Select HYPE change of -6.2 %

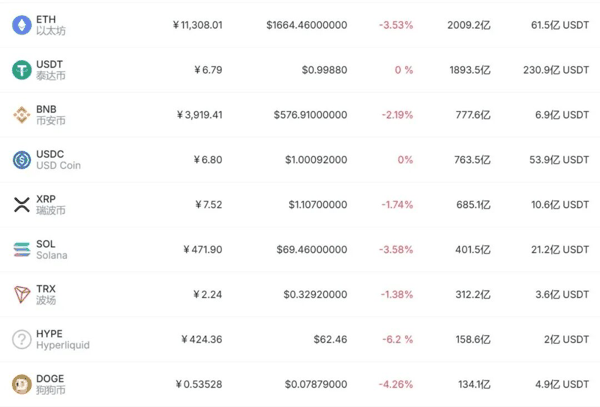(398, 339)
